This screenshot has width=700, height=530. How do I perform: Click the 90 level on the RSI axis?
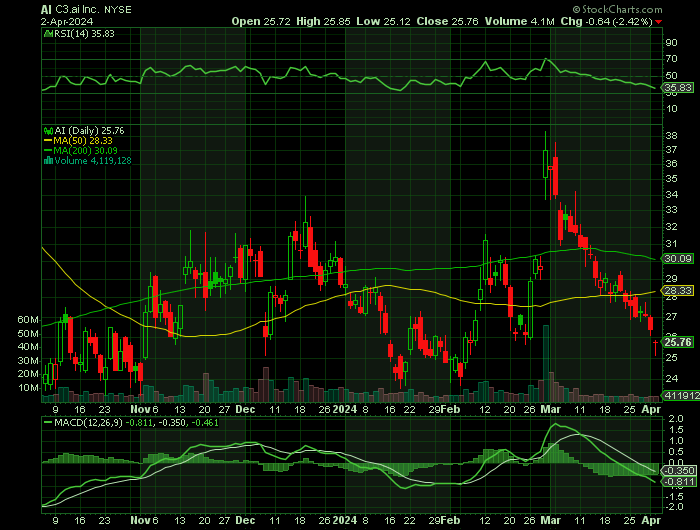671,43
